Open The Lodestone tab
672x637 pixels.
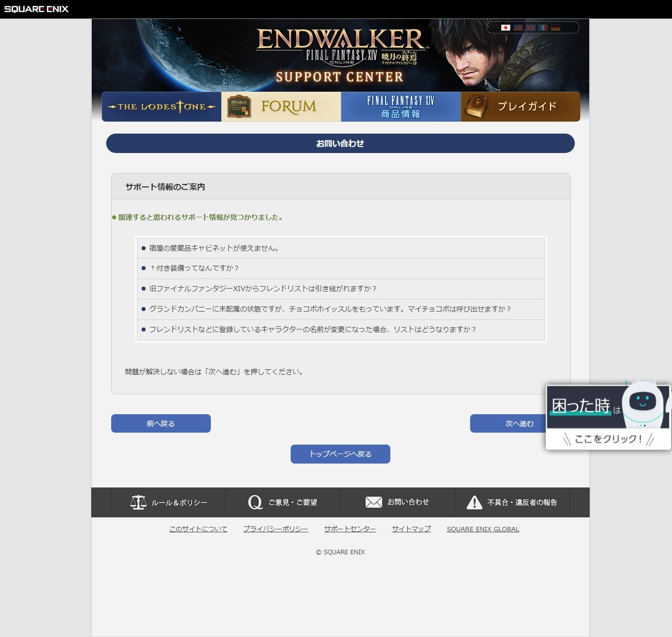(x=162, y=107)
